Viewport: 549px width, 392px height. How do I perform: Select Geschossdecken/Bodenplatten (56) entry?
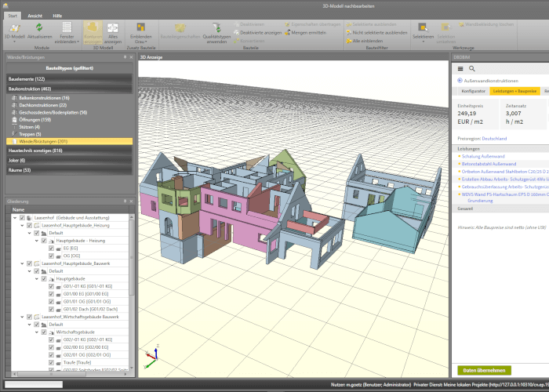tap(69, 112)
